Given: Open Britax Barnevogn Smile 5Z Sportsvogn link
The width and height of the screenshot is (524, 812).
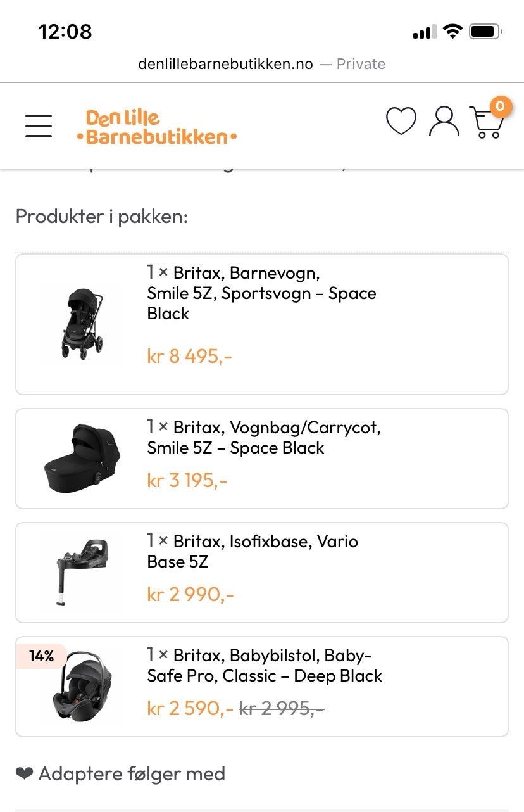Looking at the screenshot, I should coord(261,293).
